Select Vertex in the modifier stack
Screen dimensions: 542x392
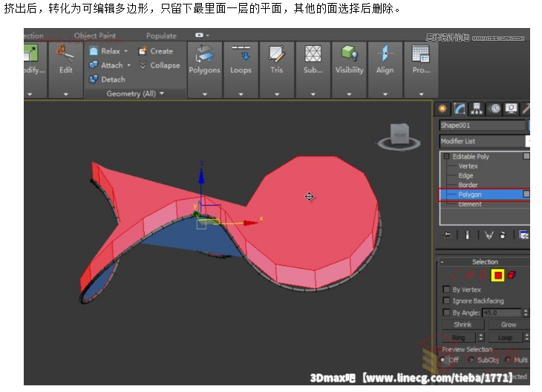coord(468,166)
